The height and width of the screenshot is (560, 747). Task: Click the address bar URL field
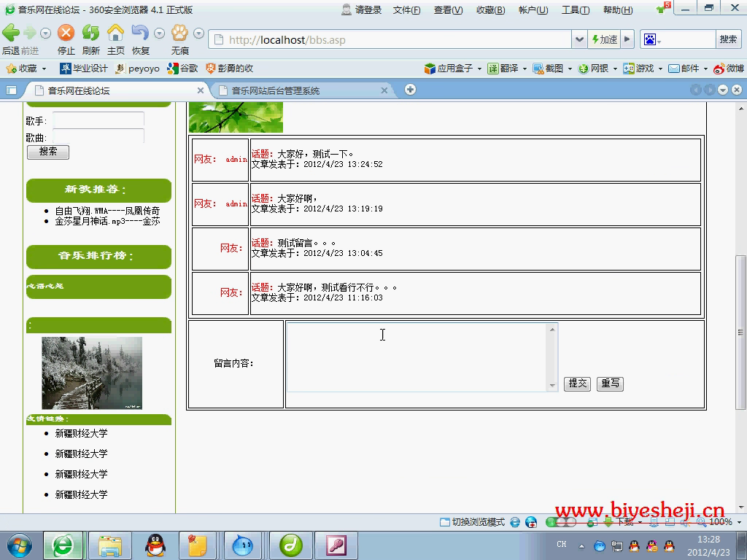point(391,39)
